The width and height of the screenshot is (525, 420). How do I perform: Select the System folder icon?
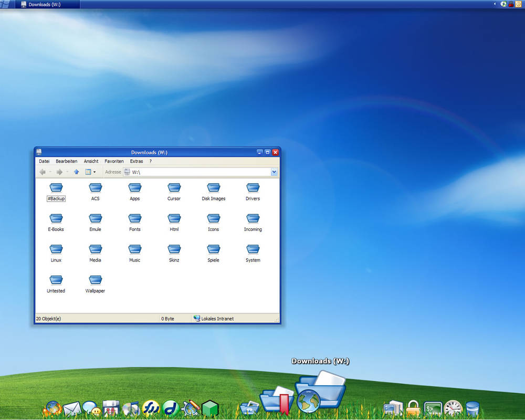253,249
